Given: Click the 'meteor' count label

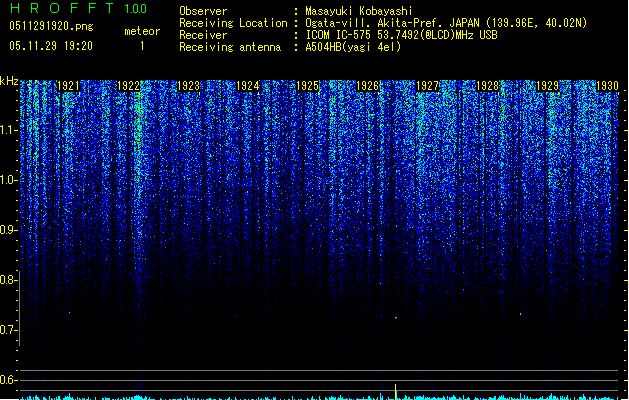Looking at the screenshot, I should pyautogui.click(x=142, y=31).
